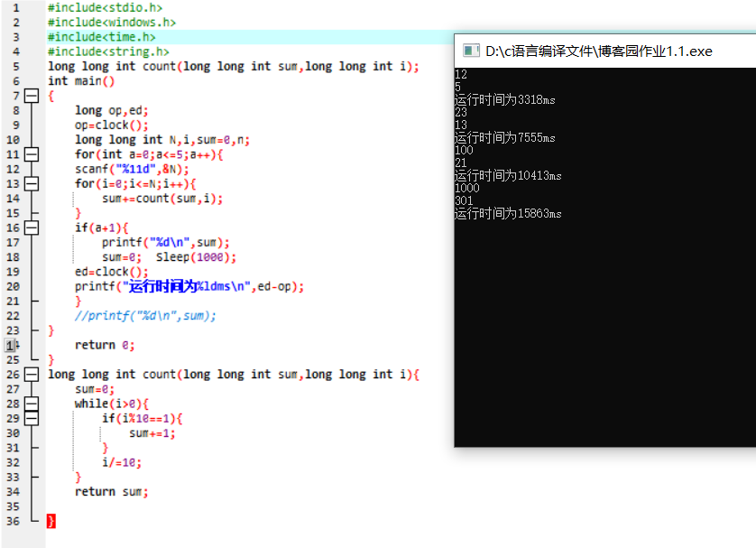Click the 'if(a+1){' condition
The image size is (756, 548).
click(x=101, y=228)
